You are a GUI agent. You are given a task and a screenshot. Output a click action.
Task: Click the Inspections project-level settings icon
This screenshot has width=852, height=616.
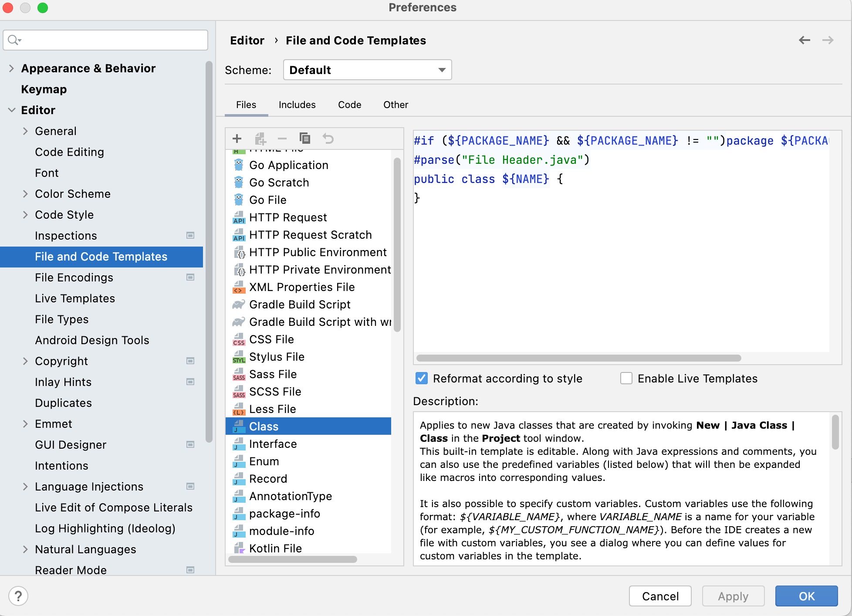click(x=190, y=235)
